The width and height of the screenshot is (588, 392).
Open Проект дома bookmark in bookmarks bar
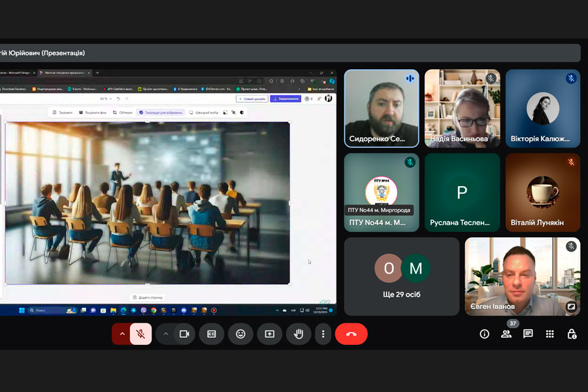(x=252, y=89)
